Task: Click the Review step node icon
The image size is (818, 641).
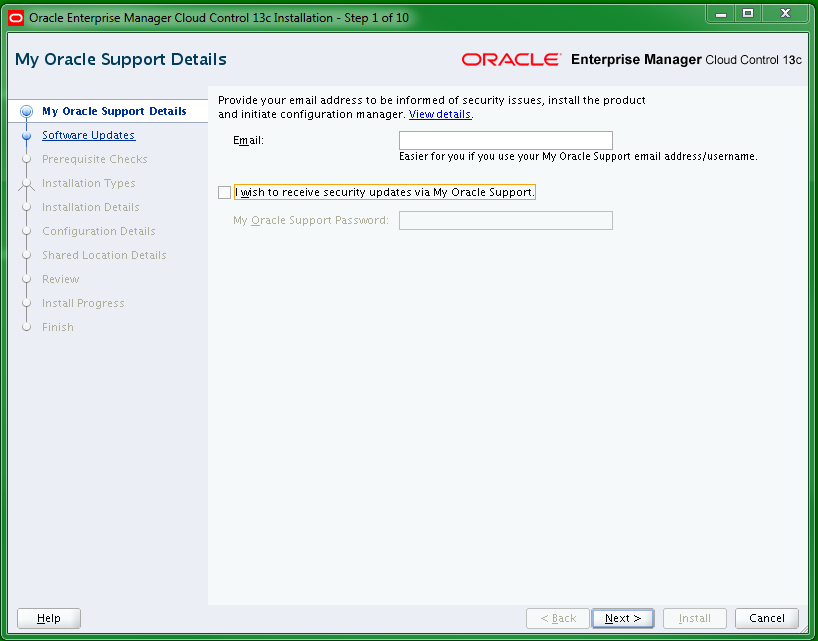Action: [x=27, y=279]
